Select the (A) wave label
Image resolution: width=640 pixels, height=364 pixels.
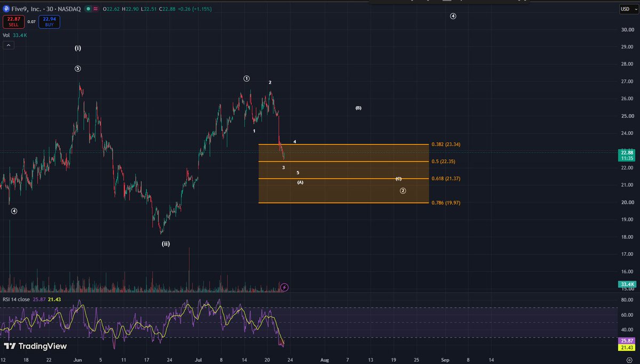(300, 182)
